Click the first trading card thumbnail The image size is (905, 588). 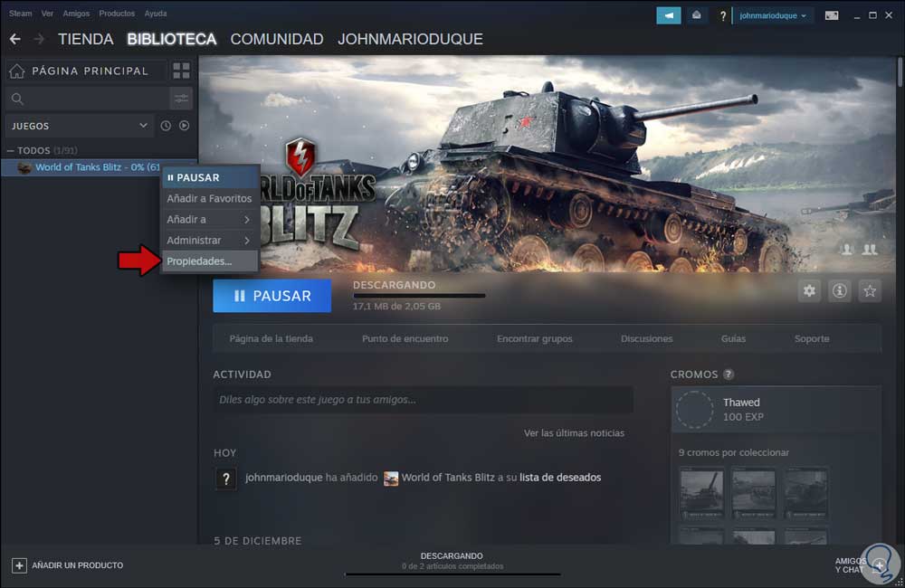(701, 494)
